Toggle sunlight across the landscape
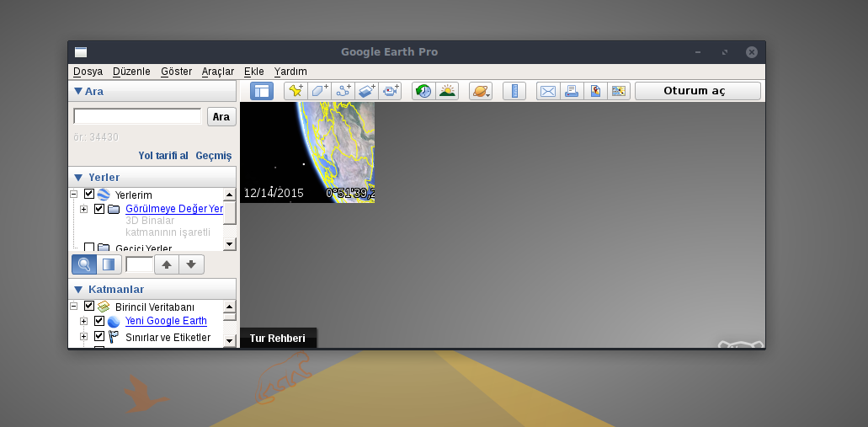The height and width of the screenshot is (427, 868). pos(447,91)
